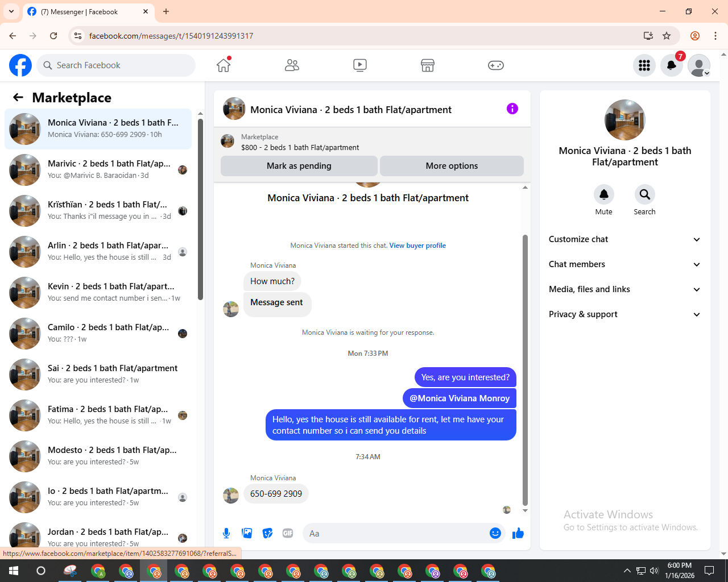Screen dimensions: 728x582
Task: Open the Chrome profile icon
Action: 695,36
